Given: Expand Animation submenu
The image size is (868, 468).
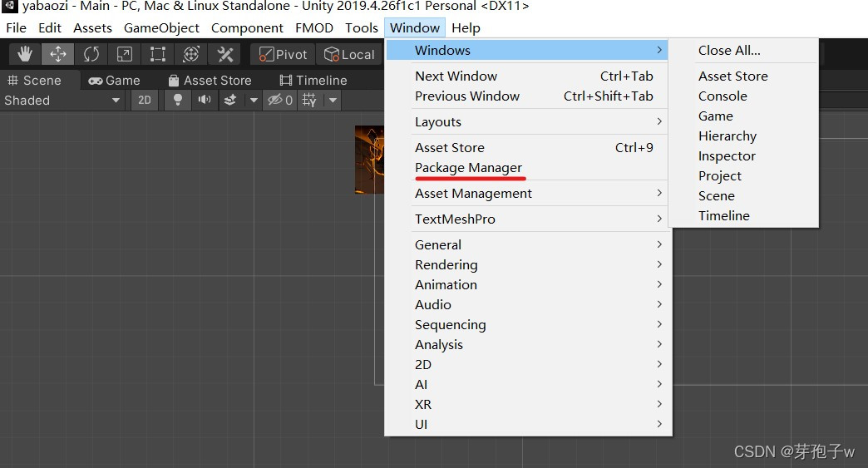Looking at the screenshot, I should [527, 284].
